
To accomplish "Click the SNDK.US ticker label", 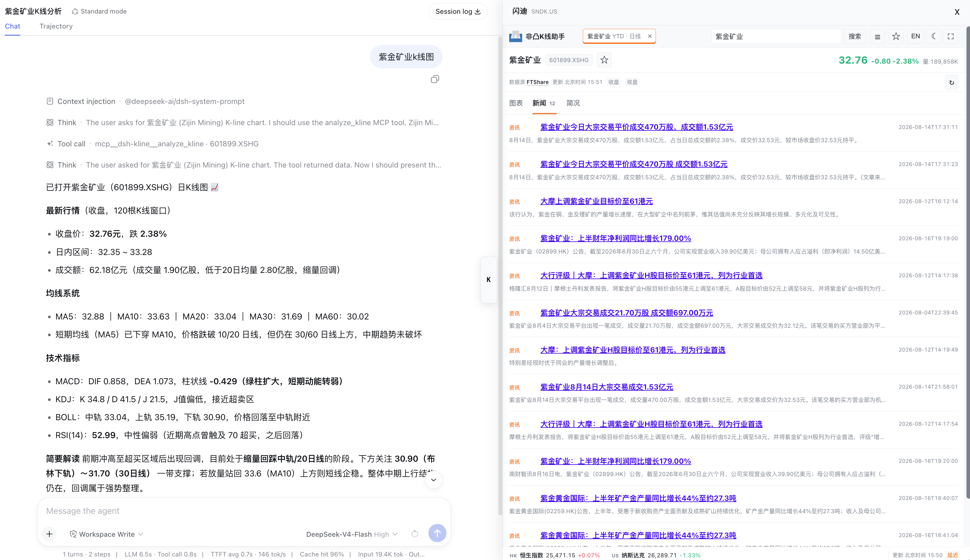I will click(544, 11).
